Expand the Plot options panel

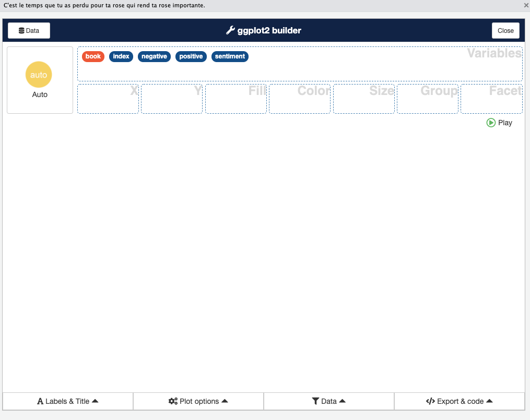click(198, 401)
